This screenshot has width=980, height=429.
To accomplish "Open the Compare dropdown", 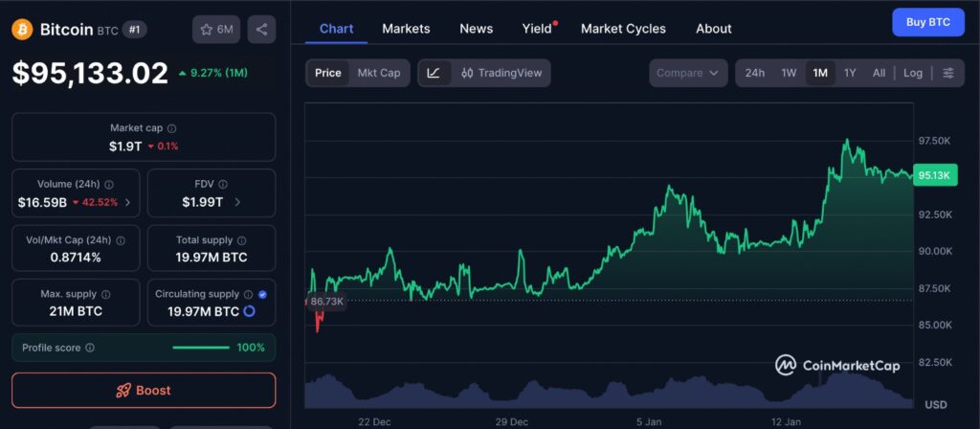I will tap(688, 73).
